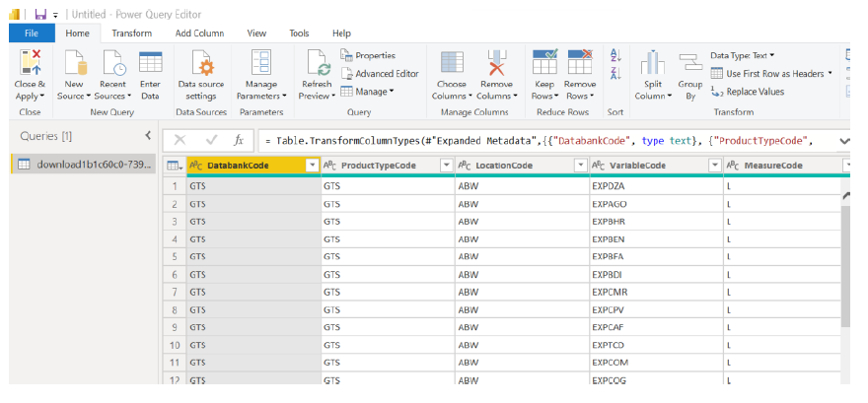The image size is (868, 403).
Task: Expand the Data Type: Text dropdown
Action: tap(743, 55)
